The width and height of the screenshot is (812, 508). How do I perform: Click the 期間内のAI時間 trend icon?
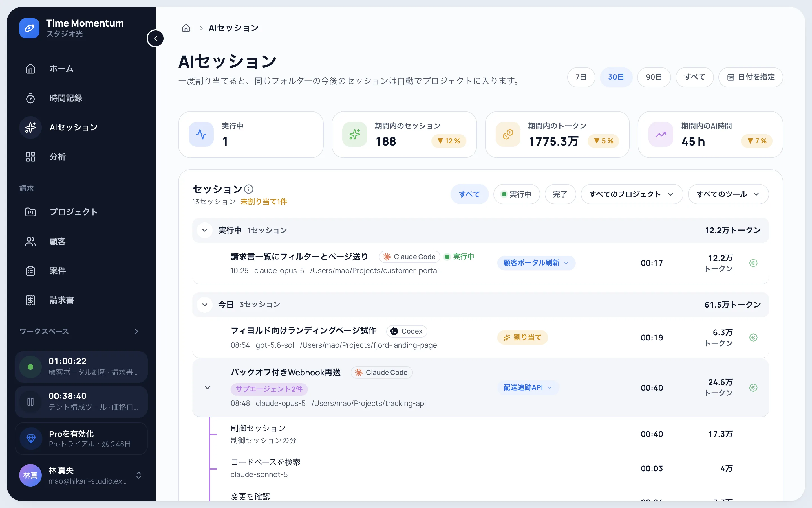[661, 134]
